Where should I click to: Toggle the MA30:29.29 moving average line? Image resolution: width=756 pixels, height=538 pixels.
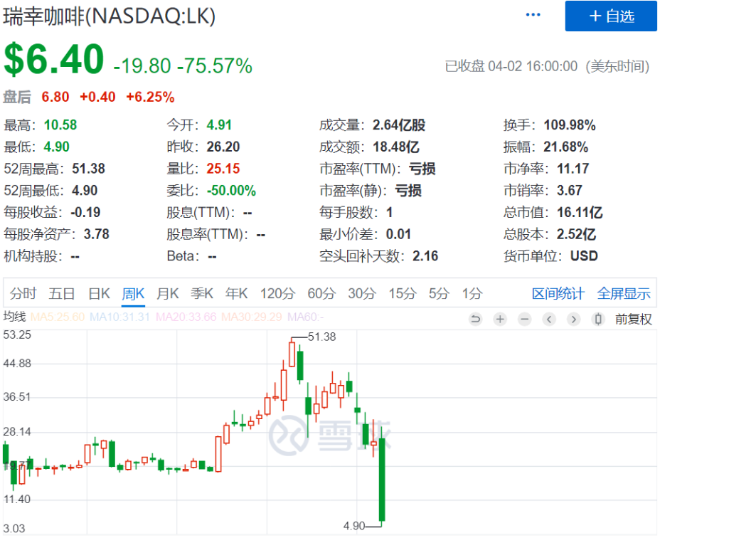pyautogui.click(x=252, y=317)
